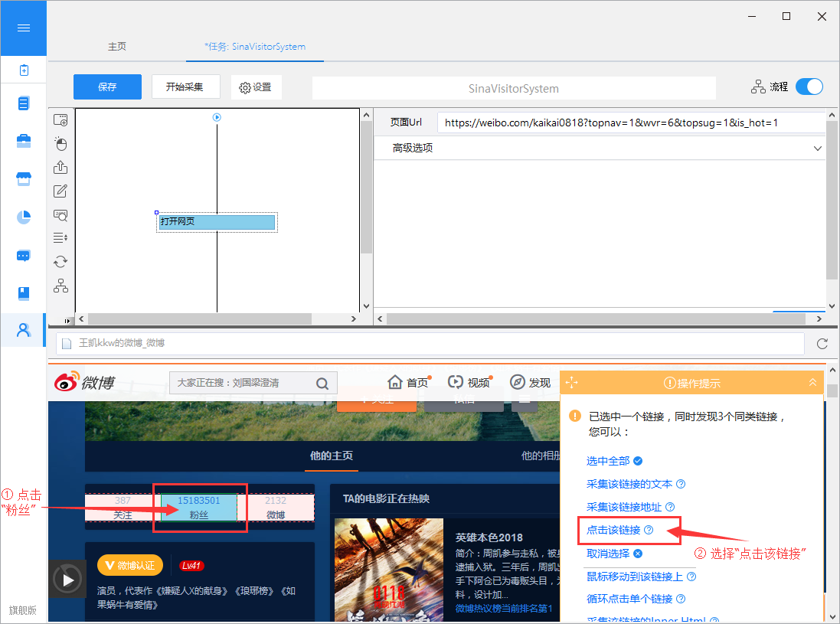840x624 pixels.
Task: Open help icon beside 点击该链接
Action: coord(649,530)
